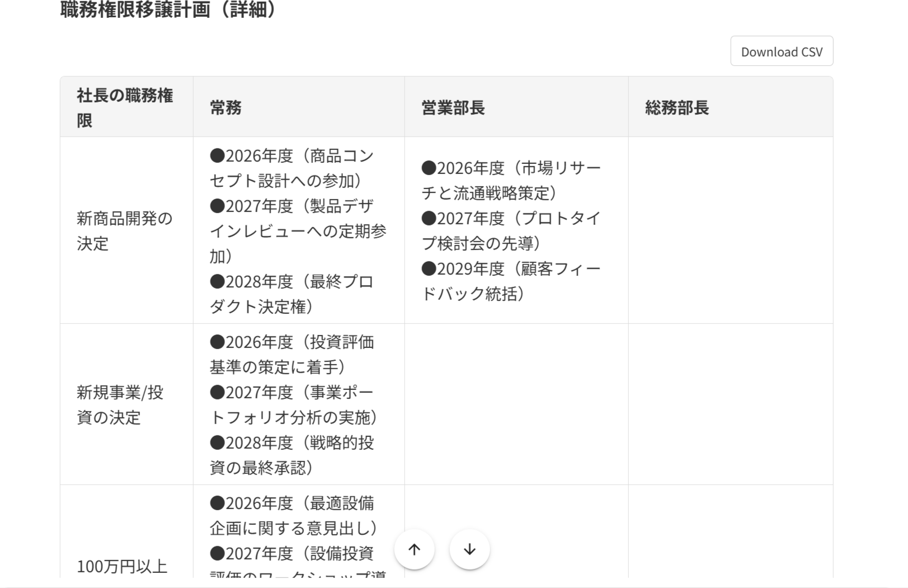The height and width of the screenshot is (588, 908).
Task: Select the 「常務」 column header
Action: (x=299, y=106)
